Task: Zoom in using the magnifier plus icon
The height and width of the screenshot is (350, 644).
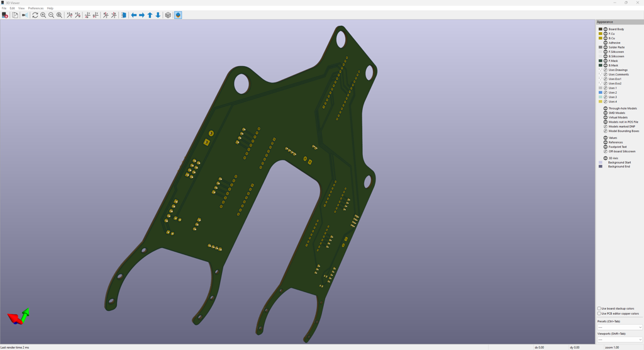Action: click(43, 15)
